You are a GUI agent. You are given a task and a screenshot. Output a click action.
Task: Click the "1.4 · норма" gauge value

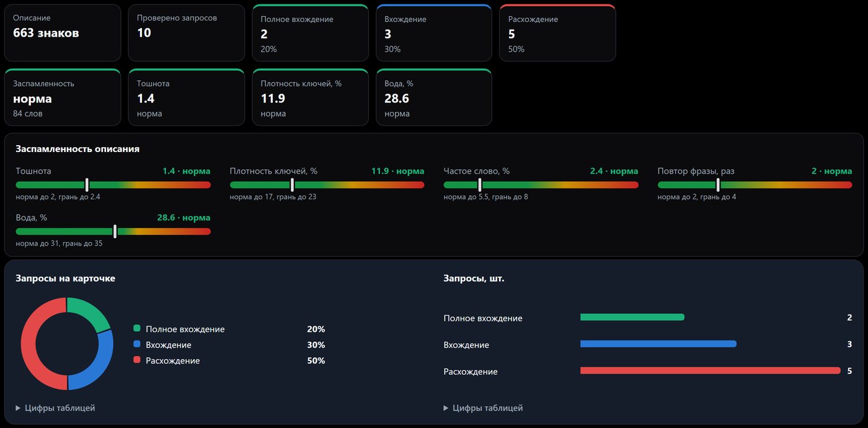[x=186, y=171]
